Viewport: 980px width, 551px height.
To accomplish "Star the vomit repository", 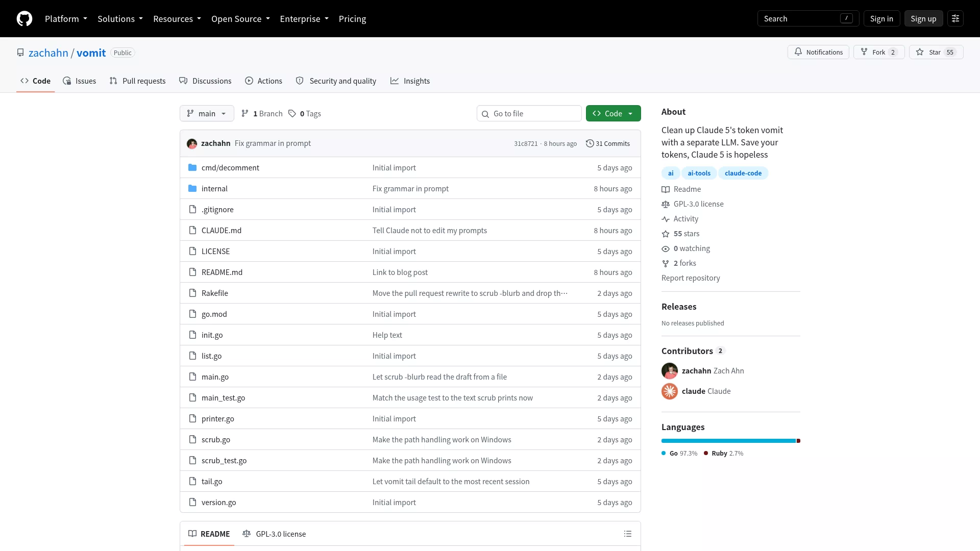I will [936, 52].
